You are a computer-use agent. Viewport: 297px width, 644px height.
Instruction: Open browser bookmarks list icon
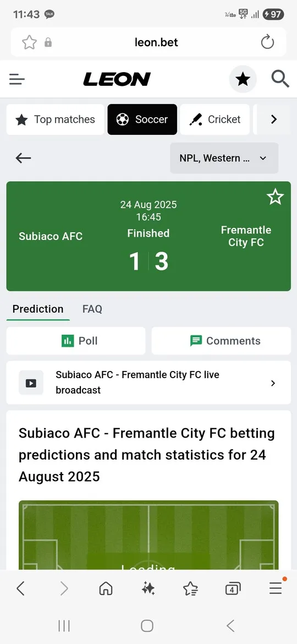click(190, 590)
